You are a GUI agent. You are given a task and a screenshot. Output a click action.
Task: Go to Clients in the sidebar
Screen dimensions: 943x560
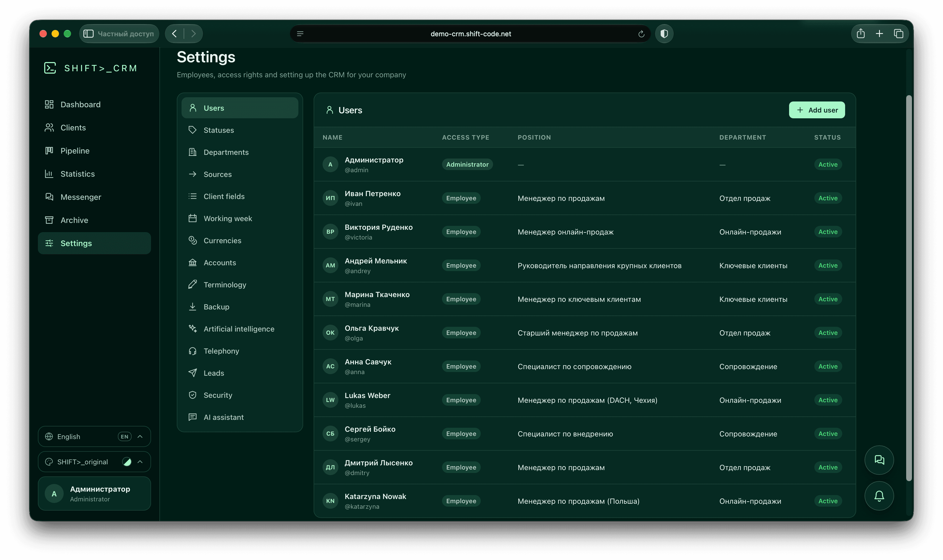[94, 128]
